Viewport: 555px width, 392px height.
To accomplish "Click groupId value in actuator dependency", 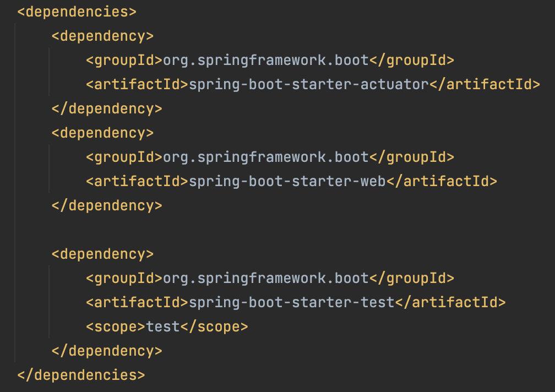I will pos(266,60).
